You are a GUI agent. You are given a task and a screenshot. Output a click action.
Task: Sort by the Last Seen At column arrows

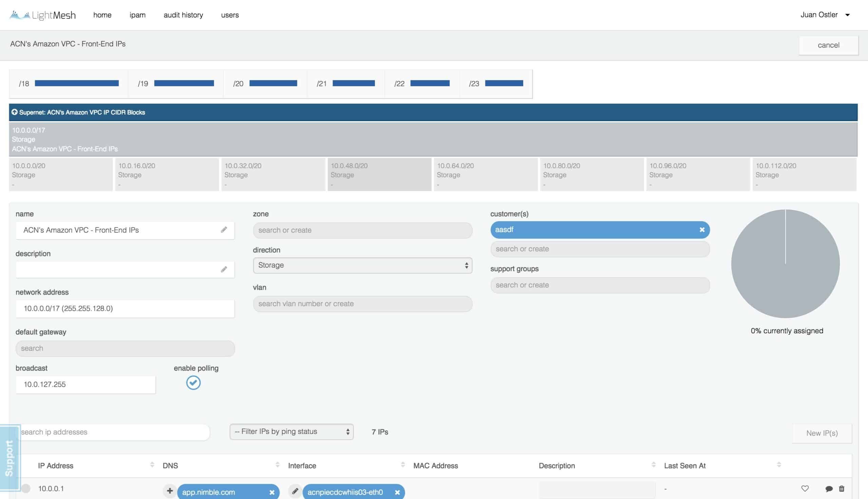(x=779, y=465)
